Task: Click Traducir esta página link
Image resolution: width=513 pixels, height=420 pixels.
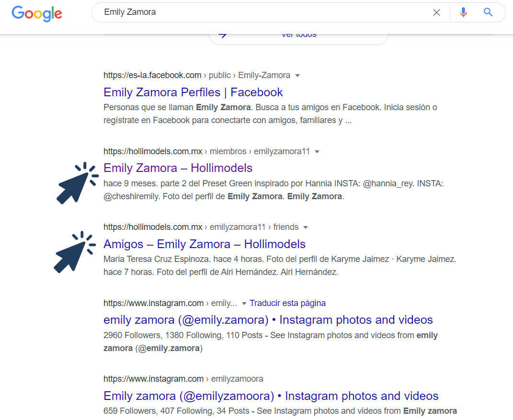Action: click(287, 303)
